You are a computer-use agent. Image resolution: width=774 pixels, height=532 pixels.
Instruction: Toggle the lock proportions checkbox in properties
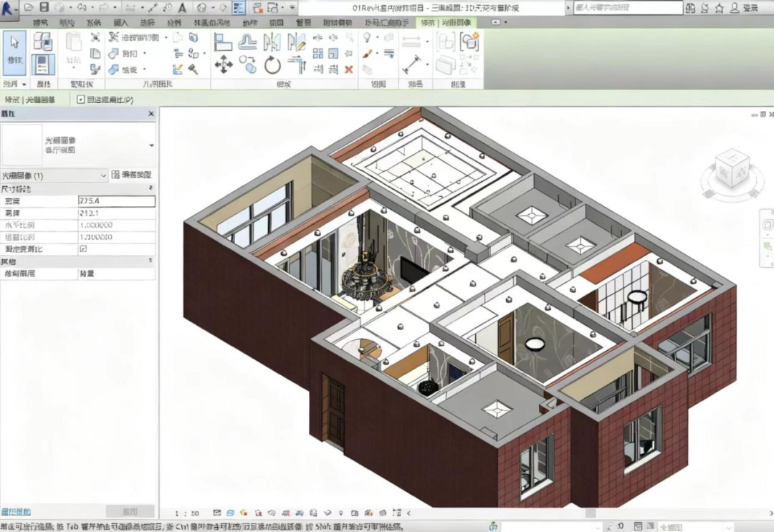point(82,248)
